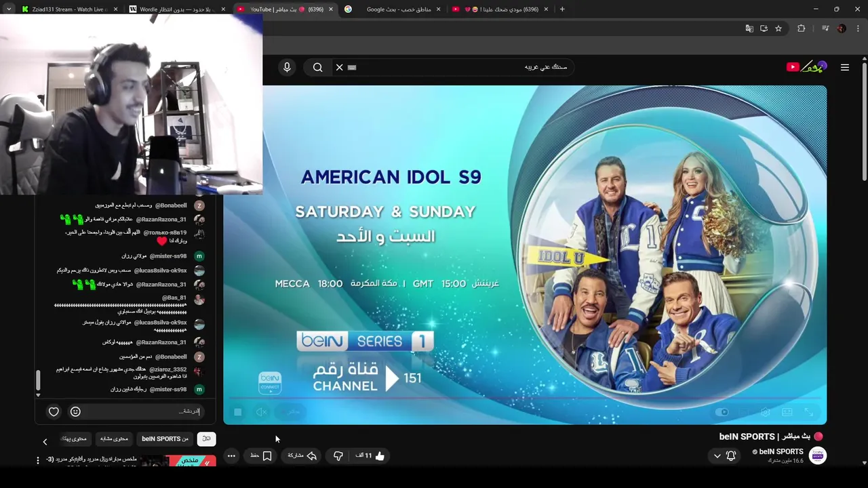Click the voice search microphone icon
Viewport: 868px width, 488px height.
pyautogui.click(x=287, y=67)
